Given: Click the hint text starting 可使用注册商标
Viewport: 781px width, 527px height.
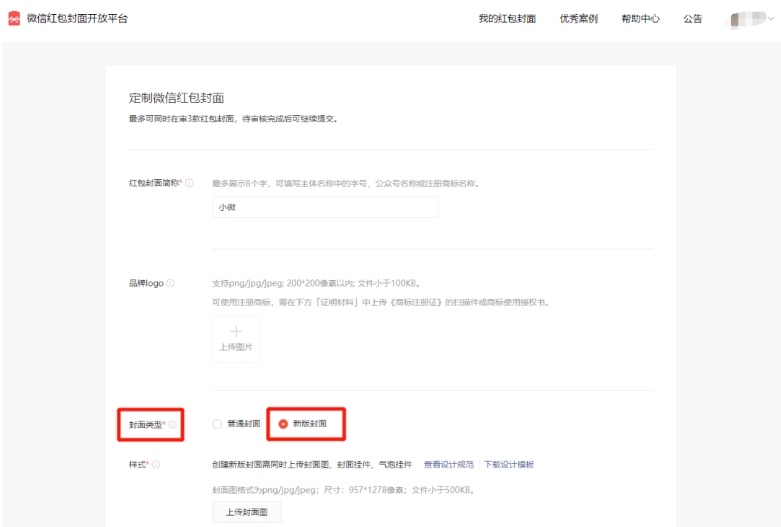Looking at the screenshot, I should 381,302.
